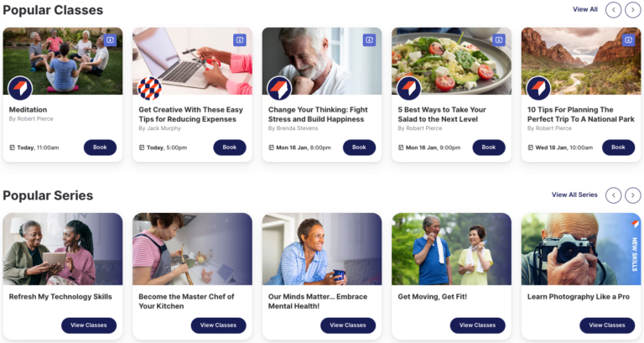Click the video badge on the salad class image

[x=499, y=40]
